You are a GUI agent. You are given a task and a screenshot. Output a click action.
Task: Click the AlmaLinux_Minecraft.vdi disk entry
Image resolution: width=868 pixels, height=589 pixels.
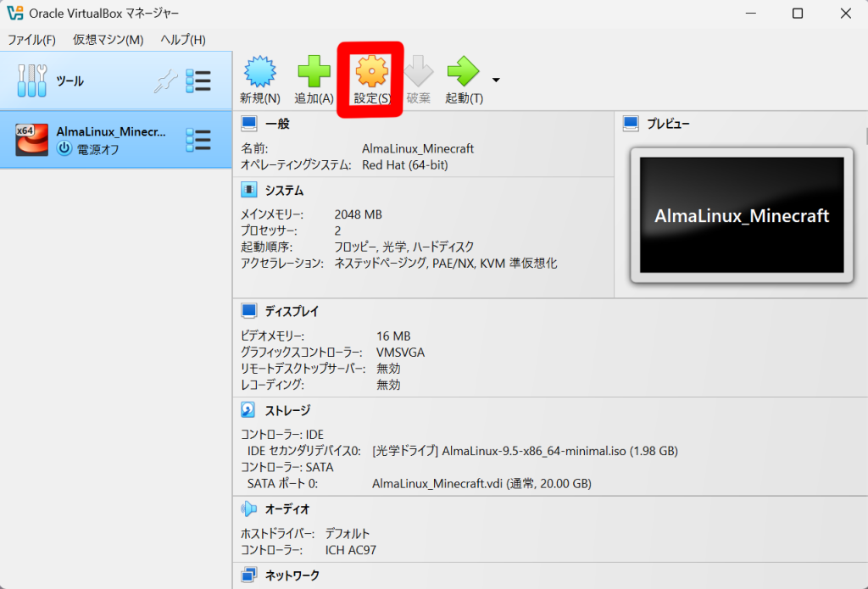click(x=481, y=483)
